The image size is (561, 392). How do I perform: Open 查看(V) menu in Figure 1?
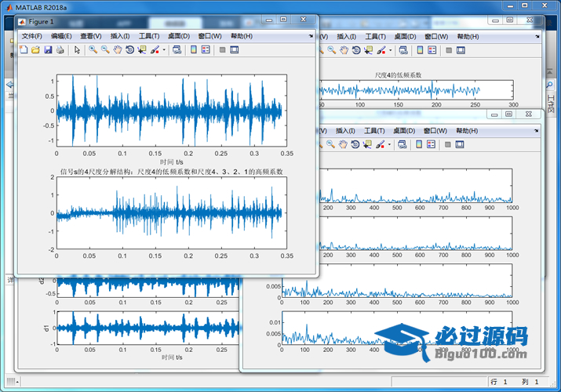pos(91,36)
